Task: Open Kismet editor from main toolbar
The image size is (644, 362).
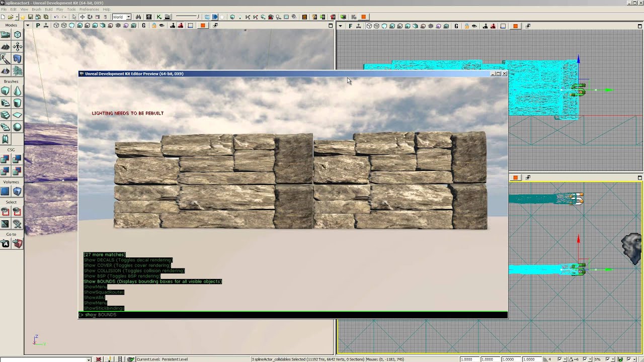Action: pyautogui.click(x=159, y=17)
